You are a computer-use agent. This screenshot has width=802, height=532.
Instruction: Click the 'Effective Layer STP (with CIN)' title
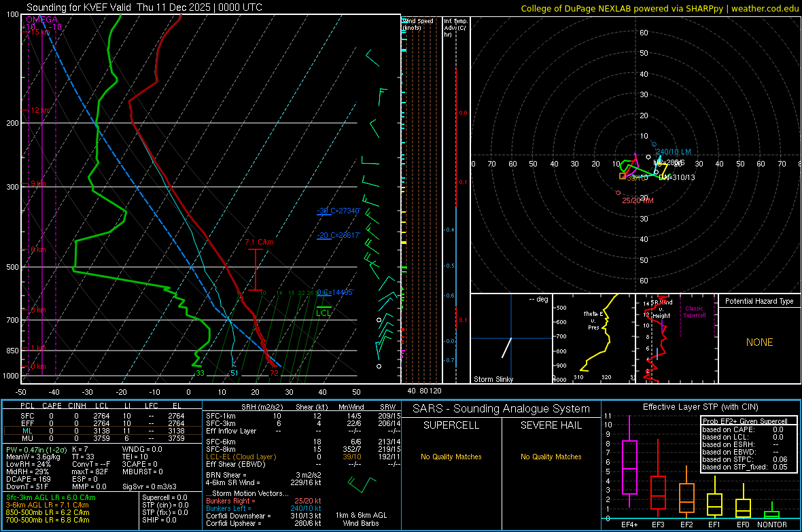(x=700, y=407)
